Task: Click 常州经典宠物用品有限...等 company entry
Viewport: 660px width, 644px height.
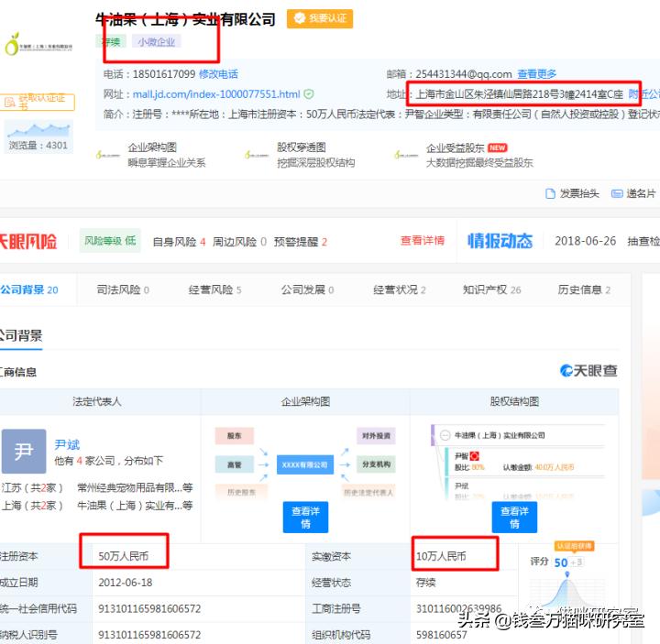Action: [x=135, y=488]
